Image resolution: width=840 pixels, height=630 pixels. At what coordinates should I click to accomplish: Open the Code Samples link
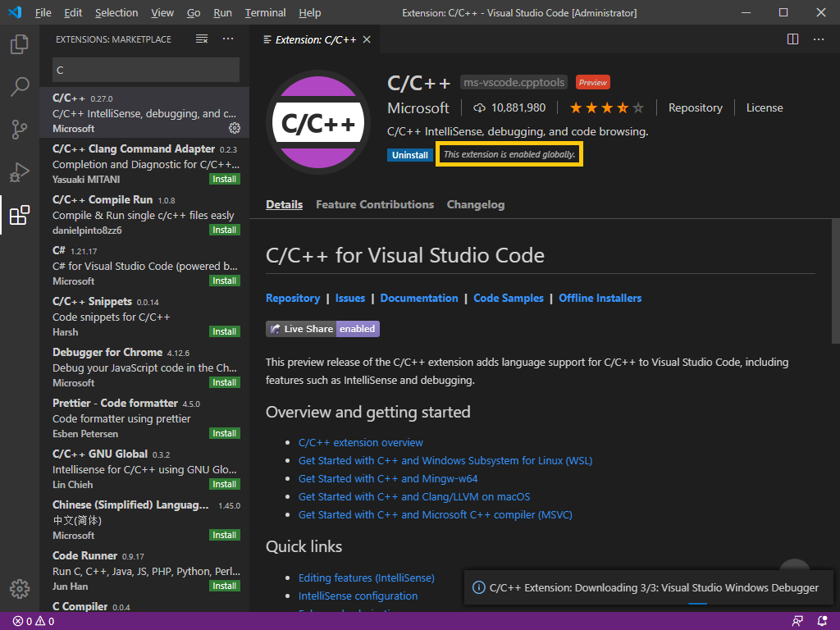click(509, 299)
